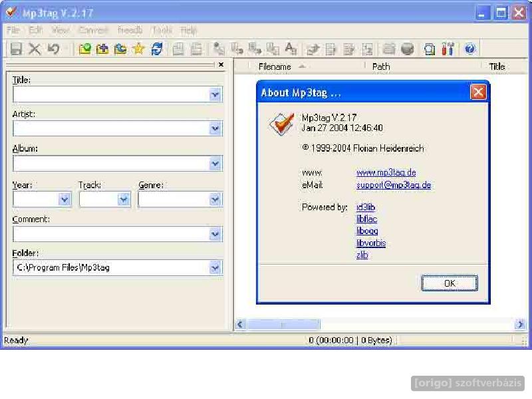Click the blue Help question mark icon
The image size is (532, 399).
(470, 49)
